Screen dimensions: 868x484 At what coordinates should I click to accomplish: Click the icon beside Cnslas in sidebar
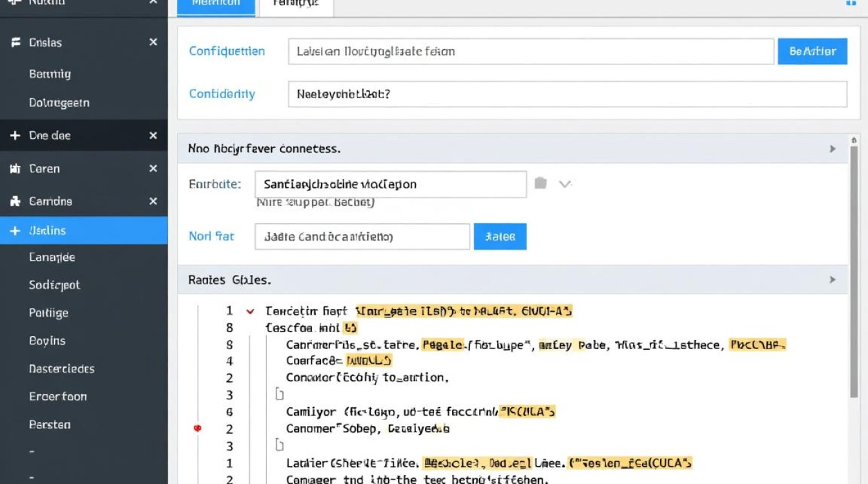[x=15, y=43]
